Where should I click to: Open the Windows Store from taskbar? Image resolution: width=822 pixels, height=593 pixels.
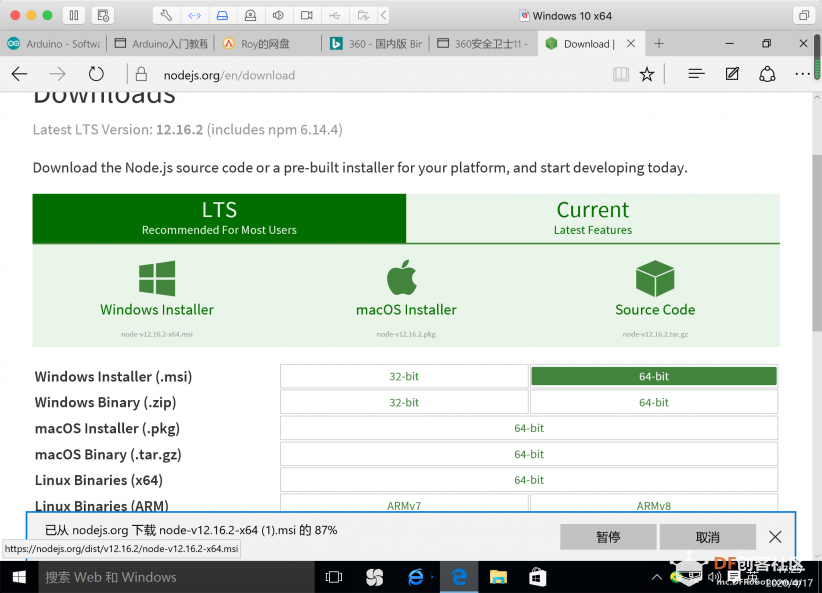point(538,577)
